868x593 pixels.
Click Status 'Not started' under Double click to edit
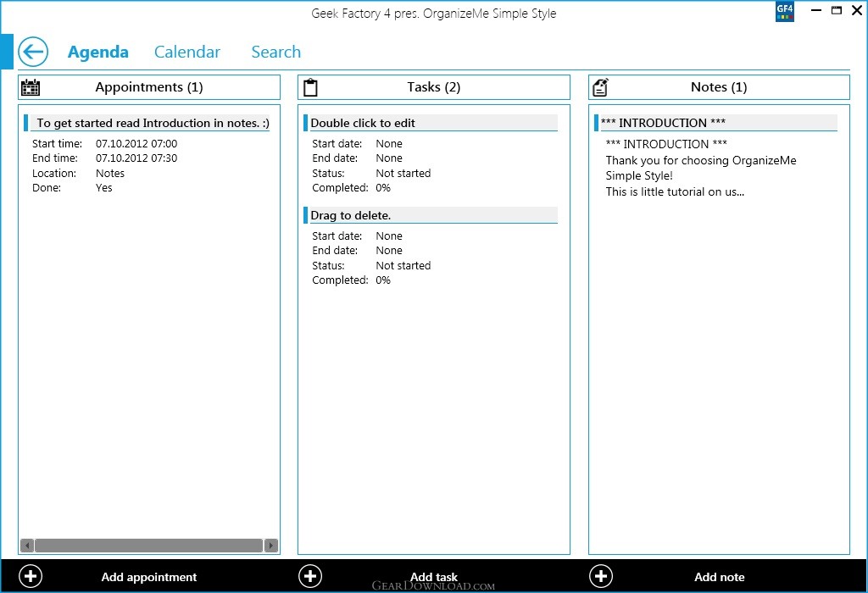(403, 173)
